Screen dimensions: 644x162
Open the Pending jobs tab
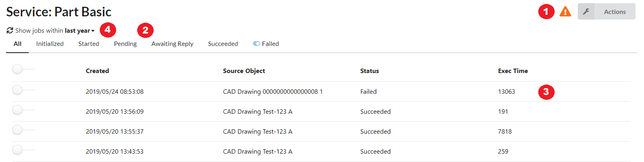point(125,44)
